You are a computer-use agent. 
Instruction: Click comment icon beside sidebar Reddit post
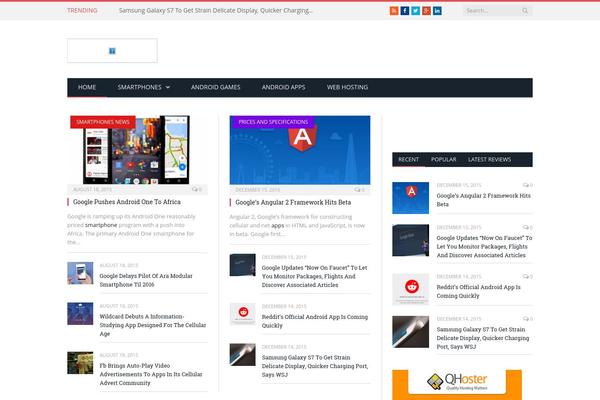coord(528,276)
